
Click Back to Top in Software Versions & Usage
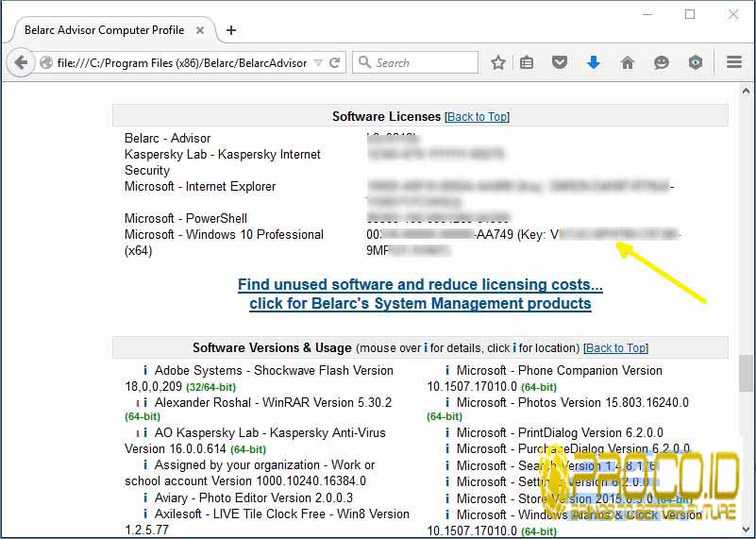[x=615, y=348]
